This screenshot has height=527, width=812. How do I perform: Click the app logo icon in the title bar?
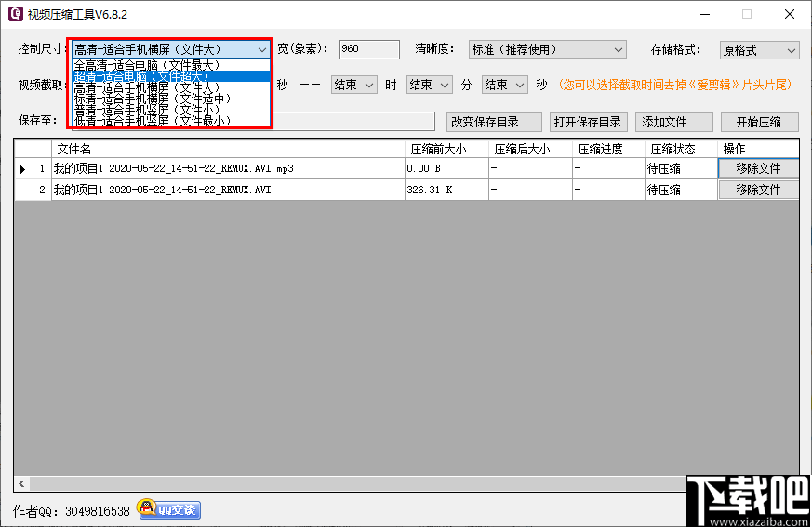[x=16, y=14]
